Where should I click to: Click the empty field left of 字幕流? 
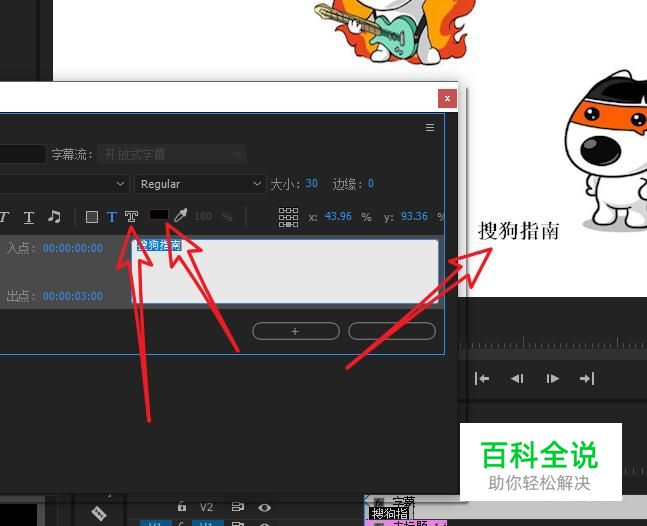pos(23,154)
